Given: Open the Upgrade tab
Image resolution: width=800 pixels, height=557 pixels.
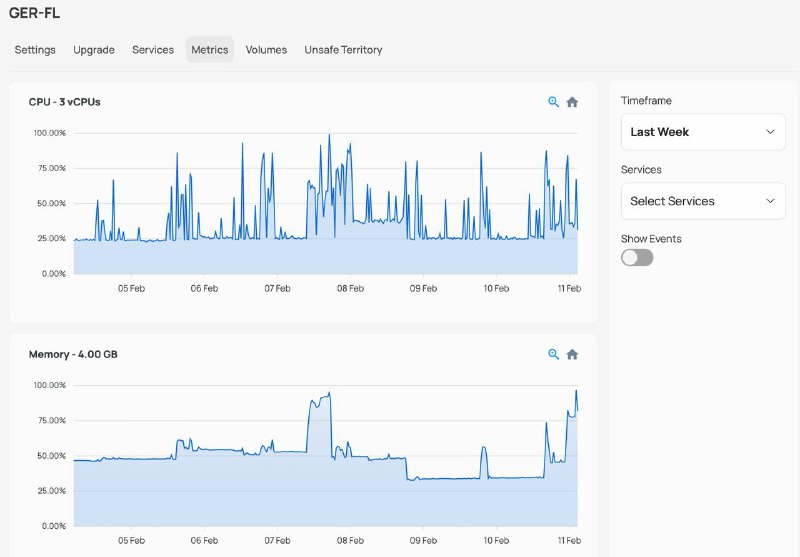Looking at the screenshot, I should point(94,50).
